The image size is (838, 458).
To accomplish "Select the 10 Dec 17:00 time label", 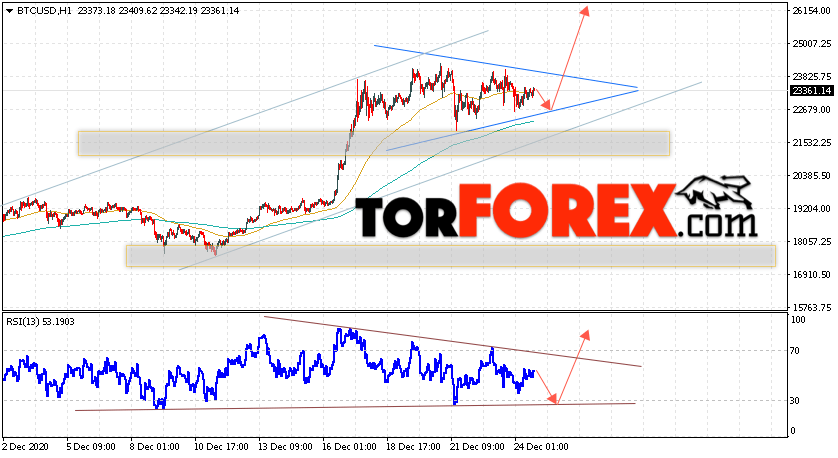I will (221, 446).
